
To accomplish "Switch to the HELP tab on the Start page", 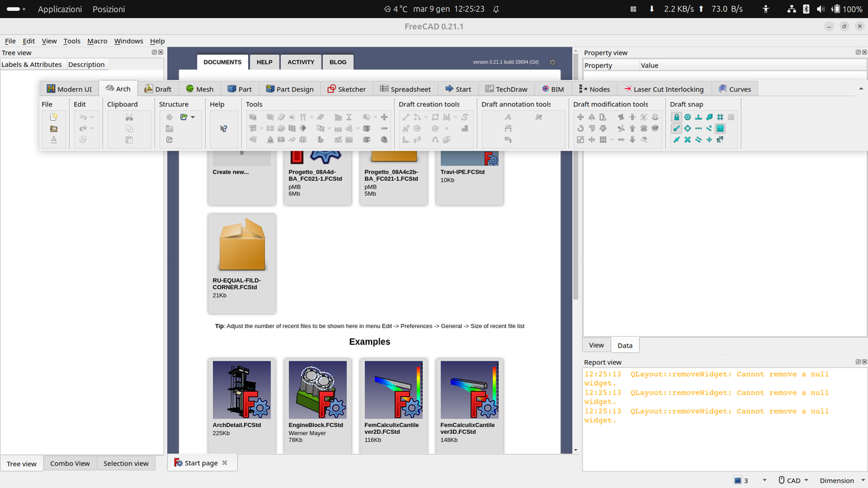I will pyautogui.click(x=264, y=62).
